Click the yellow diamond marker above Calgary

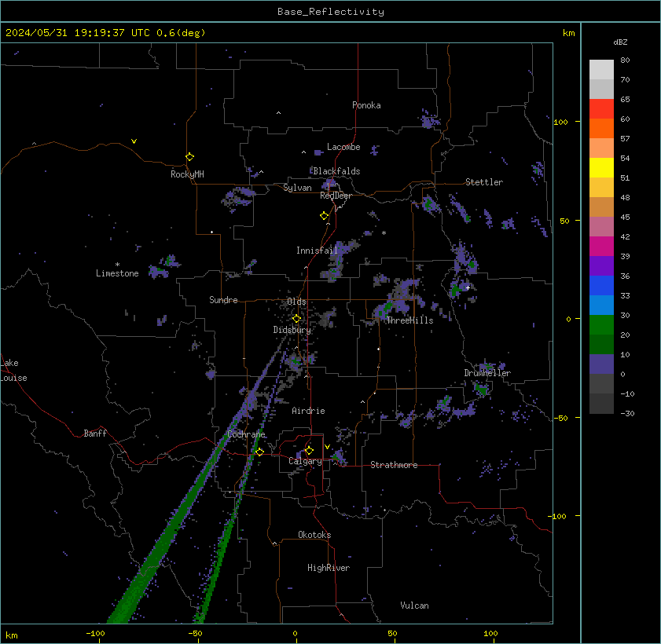(309, 451)
